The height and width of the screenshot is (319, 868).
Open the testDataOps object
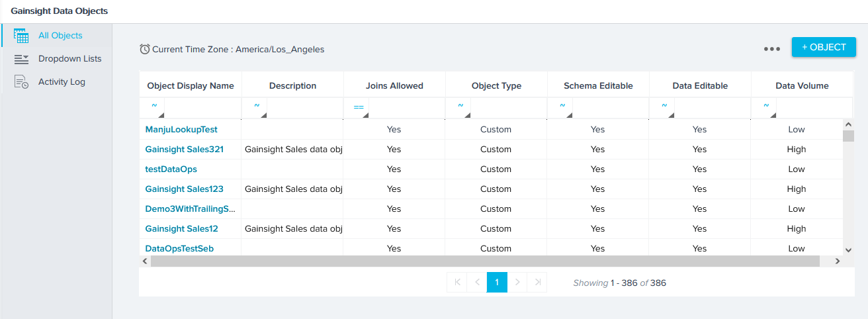(171, 169)
